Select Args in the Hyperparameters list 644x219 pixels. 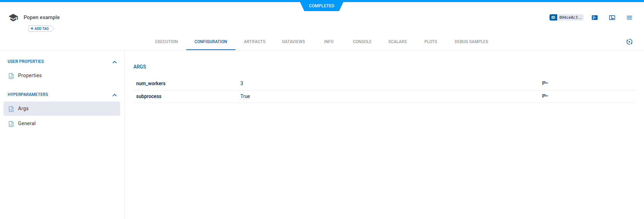(x=23, y=108)
